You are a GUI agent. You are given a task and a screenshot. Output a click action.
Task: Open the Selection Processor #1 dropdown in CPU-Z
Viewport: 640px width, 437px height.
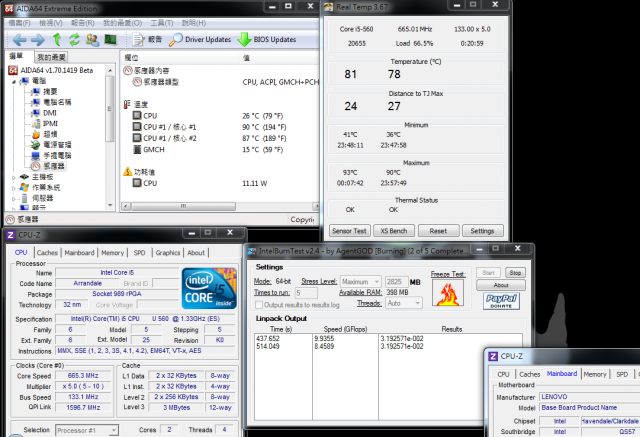[87, 430]
